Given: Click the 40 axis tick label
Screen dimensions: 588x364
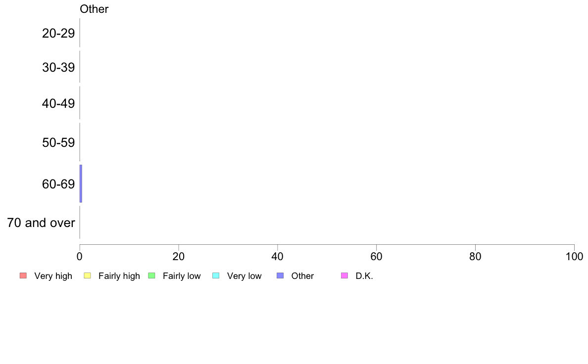Looking at the screenshot, I should (x=278, y=256).
